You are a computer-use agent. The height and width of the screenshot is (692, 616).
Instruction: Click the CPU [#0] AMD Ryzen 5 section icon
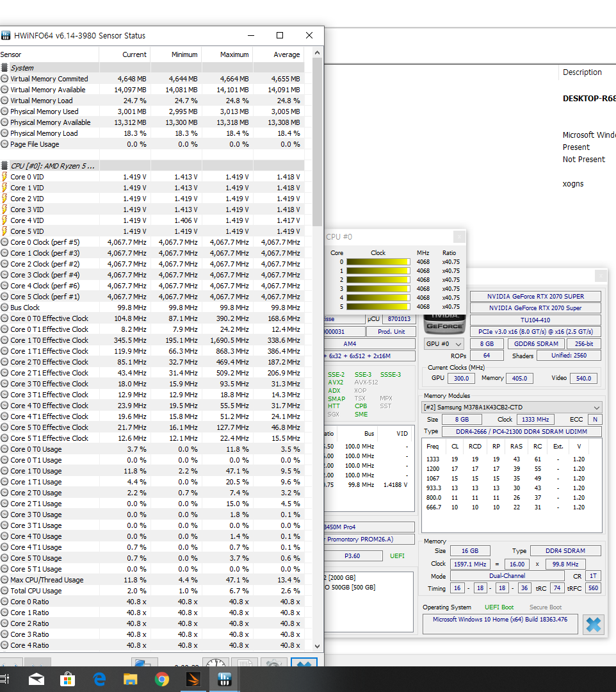click(x=4, y=165)
